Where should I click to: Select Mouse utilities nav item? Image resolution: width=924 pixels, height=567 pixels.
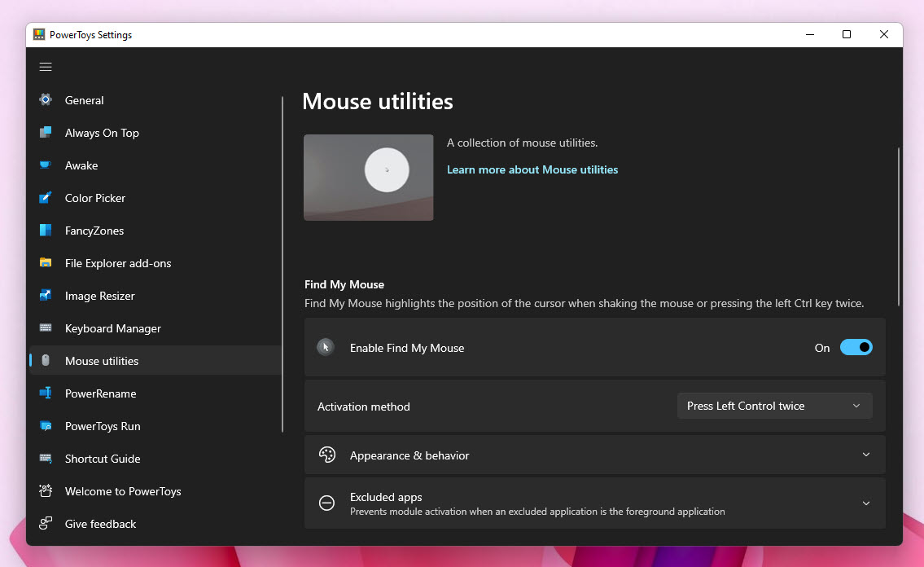pos(155,361)
